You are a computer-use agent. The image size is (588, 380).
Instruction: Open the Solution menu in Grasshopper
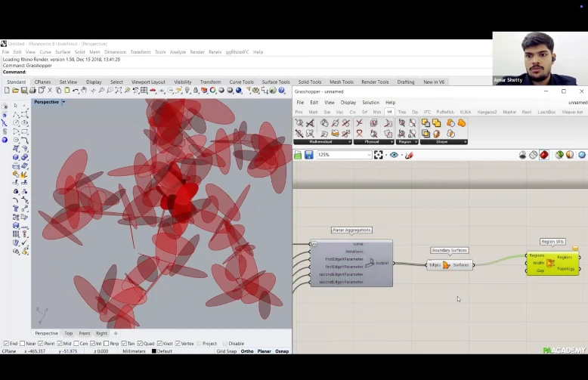[370, 102]
